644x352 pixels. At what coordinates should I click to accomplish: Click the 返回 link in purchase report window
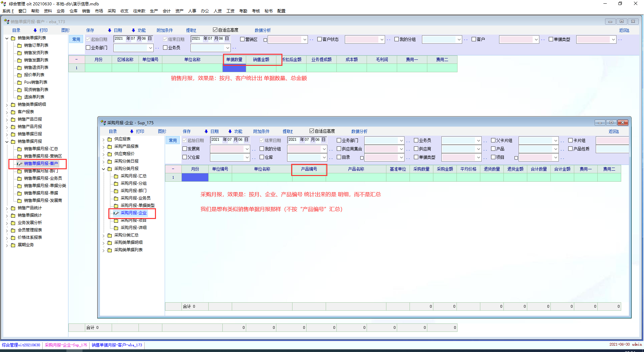point(613,131)
